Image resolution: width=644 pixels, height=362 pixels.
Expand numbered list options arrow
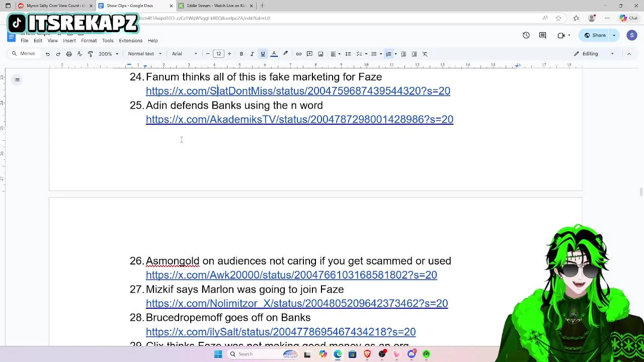[395, 54]
